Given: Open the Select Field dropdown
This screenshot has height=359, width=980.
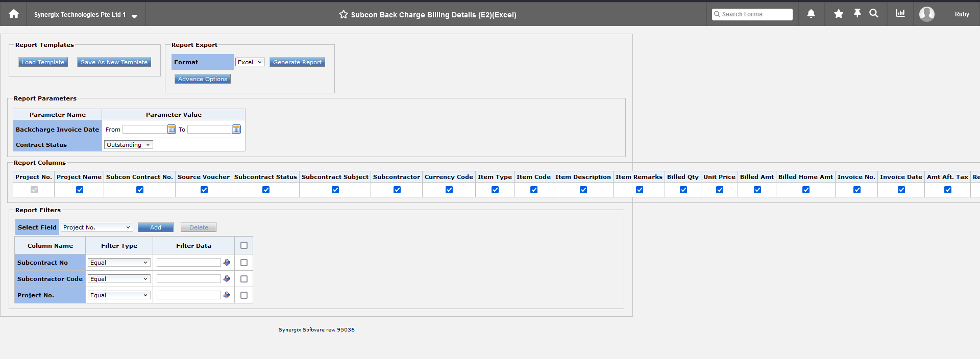Looking at the screenshot, I should click(96, 227).
